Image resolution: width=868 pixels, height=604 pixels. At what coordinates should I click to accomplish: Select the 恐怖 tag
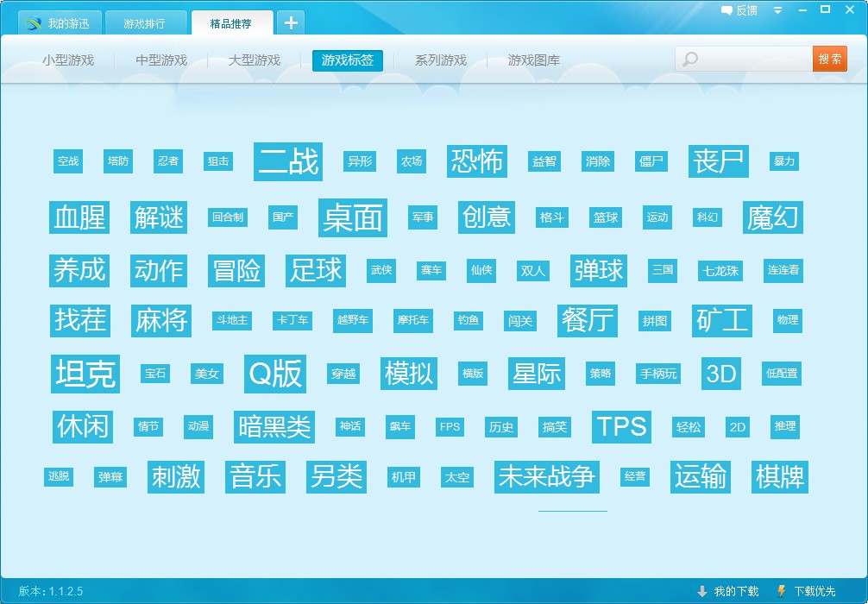click(x=476, y=161)
